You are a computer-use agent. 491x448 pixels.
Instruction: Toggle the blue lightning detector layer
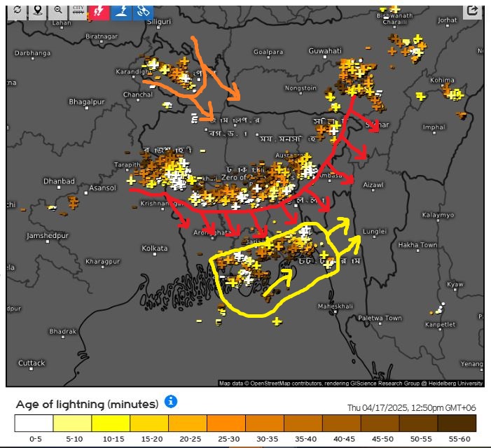click(121, 10)
